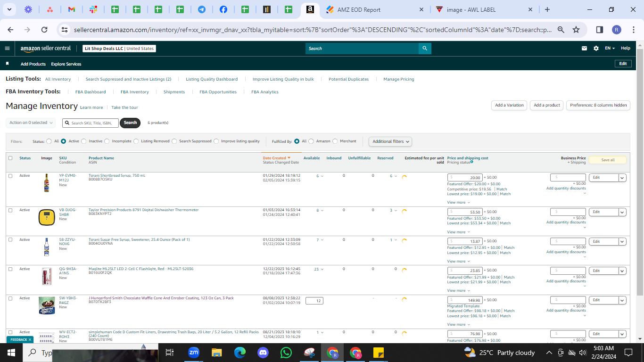Screen dimensions: 644x362
Task: Open the Seller Central settings gear
Action: [596, 48]
